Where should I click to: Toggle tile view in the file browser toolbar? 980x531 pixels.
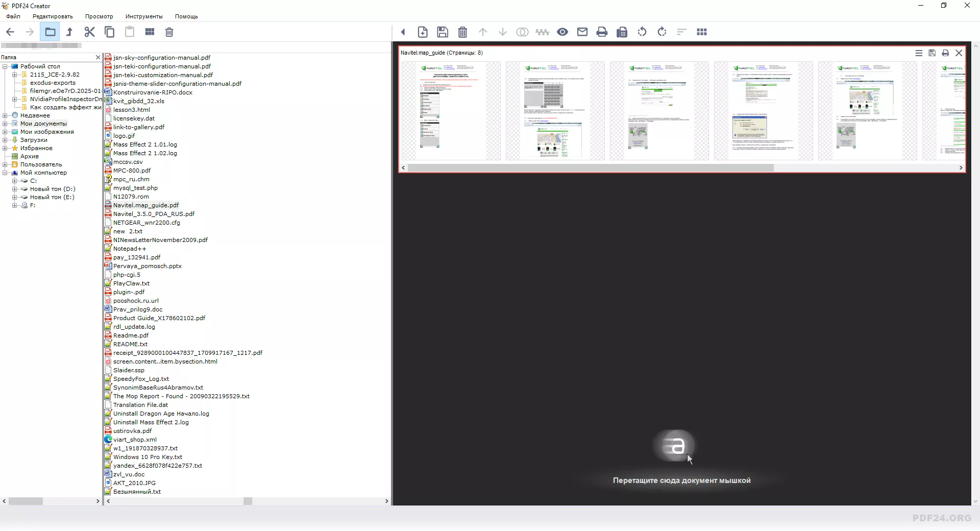[150, 32]
